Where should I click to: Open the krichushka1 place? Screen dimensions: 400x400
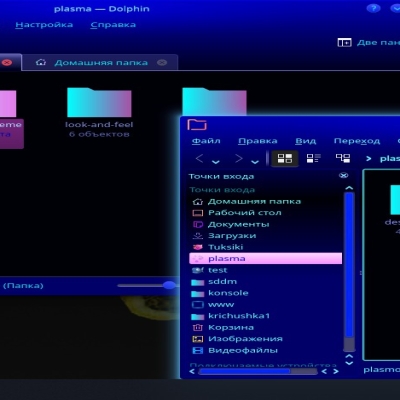[265, 316]
